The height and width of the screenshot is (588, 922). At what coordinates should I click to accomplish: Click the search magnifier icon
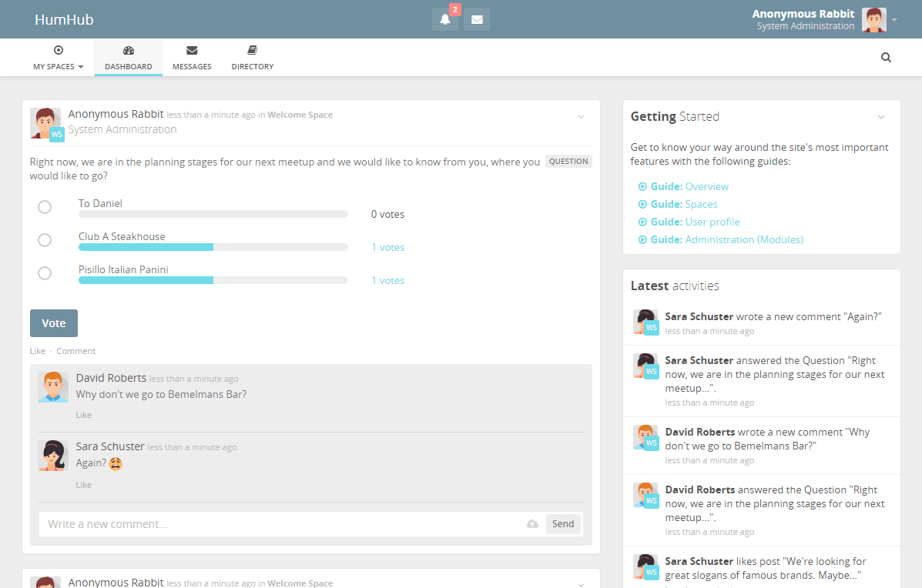tap(885, 57)
